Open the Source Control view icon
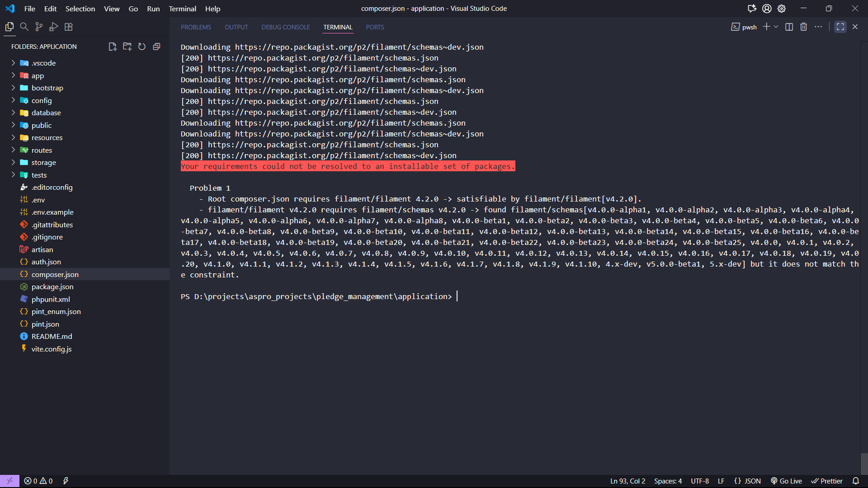The image size is (868, 488). pyautogui.click(x=39, y=27)
